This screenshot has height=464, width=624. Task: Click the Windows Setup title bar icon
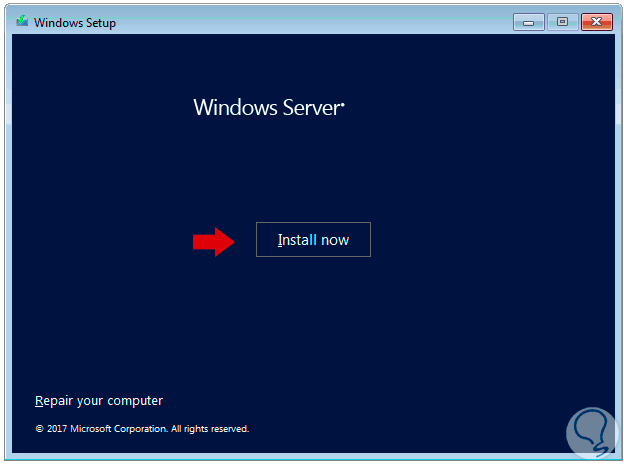point(22,21)
